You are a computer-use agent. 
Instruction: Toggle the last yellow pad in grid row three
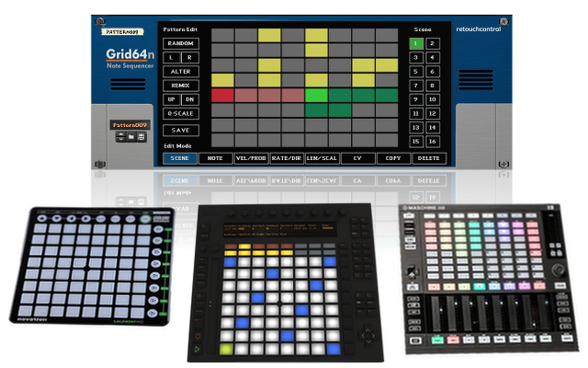(387, 65)
